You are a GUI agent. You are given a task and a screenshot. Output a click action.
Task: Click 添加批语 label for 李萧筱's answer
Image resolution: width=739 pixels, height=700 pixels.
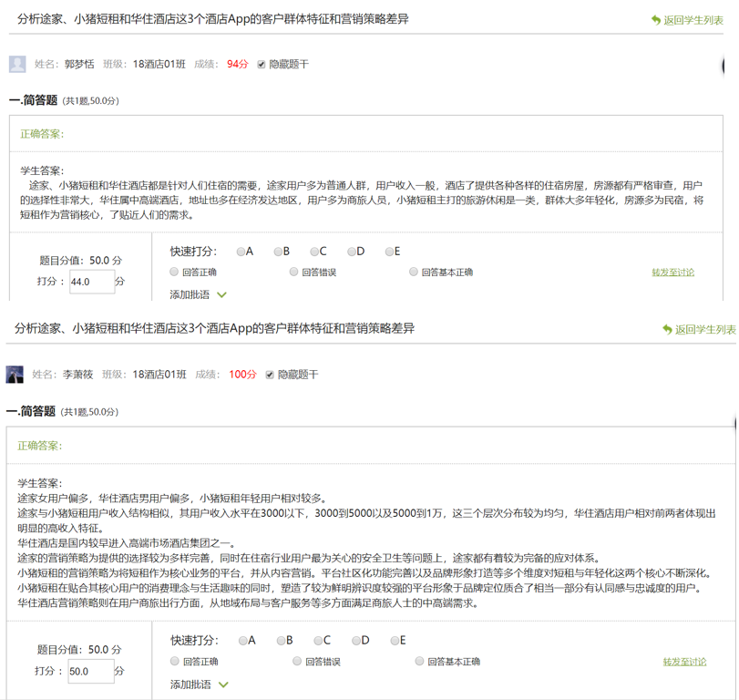tap(190, 685)
